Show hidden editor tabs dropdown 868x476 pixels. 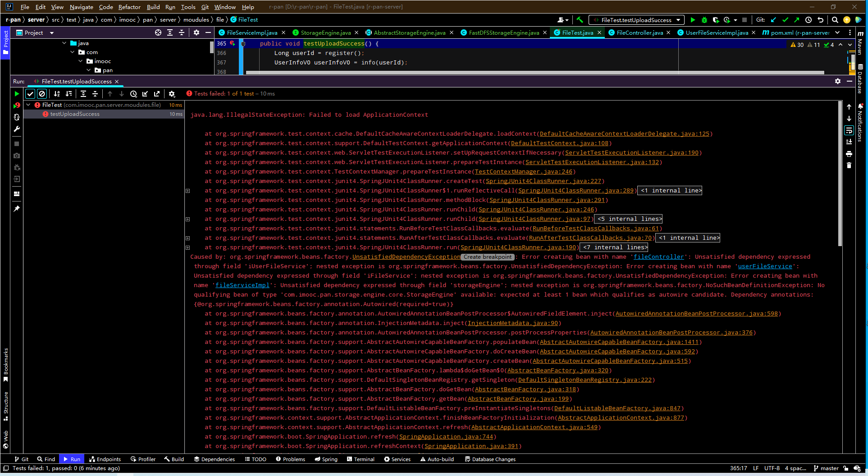click(x=837, y=32)
